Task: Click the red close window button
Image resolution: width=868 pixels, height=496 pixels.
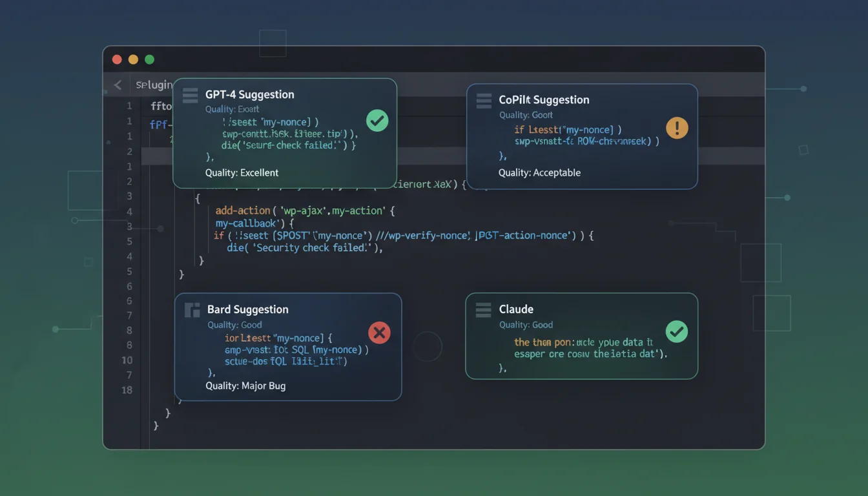Action: (117, 59)
